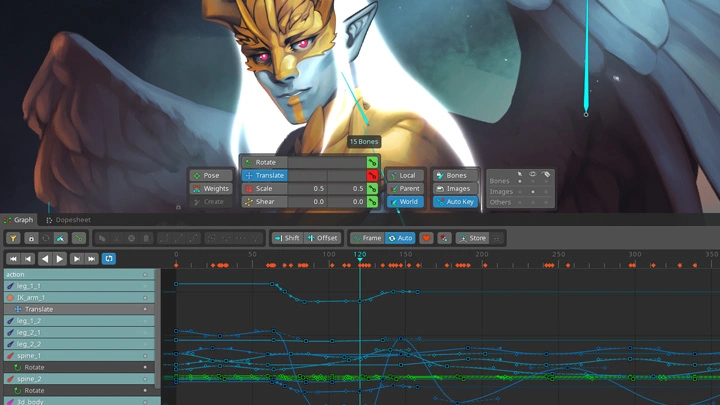Viewport: 720px width, 405px height.
Task: Choose the World axes option
Action: coord(405,202)
